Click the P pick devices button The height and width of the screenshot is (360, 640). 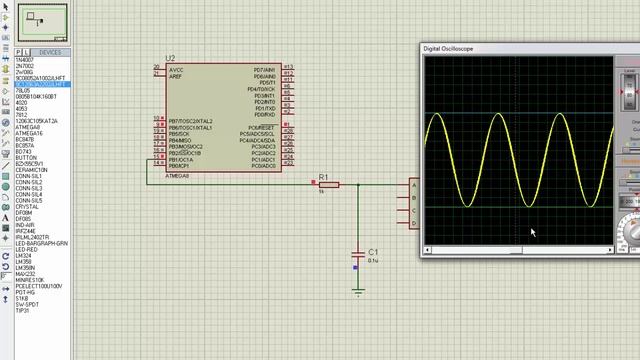click(x=18, y=52)
